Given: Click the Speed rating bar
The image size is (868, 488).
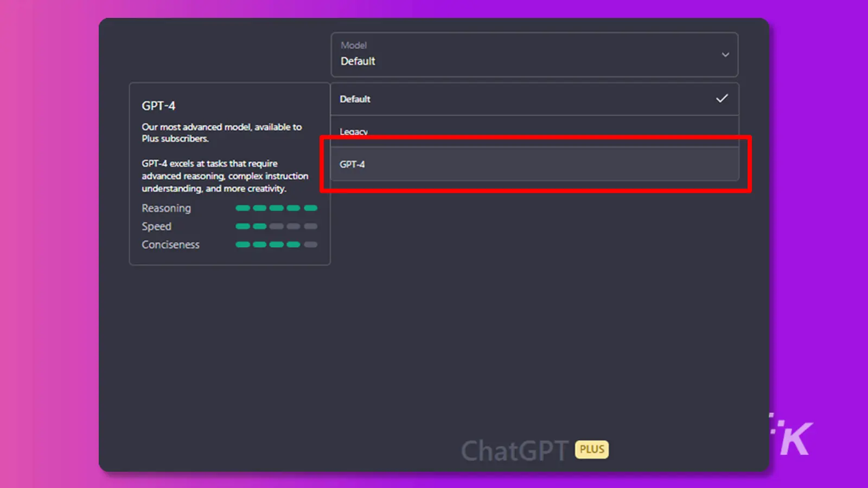Looking at the screenshot, I should click(x=276, y=227).
